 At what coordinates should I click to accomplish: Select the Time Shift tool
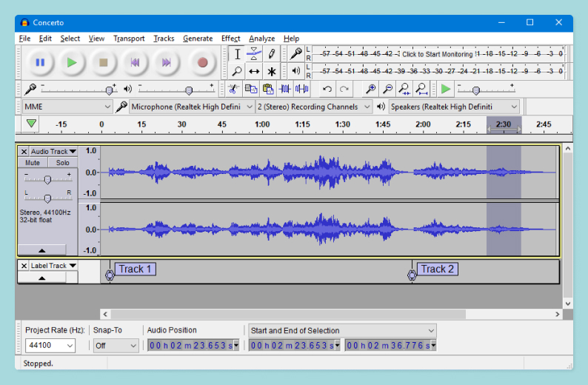coord(254,71)
